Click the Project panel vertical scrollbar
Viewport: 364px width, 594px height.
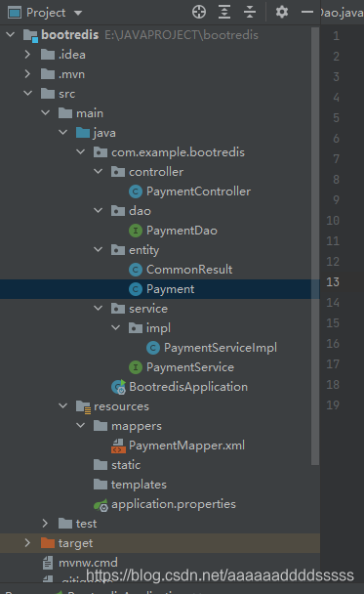pyautogui.click(x=315, y=246)
